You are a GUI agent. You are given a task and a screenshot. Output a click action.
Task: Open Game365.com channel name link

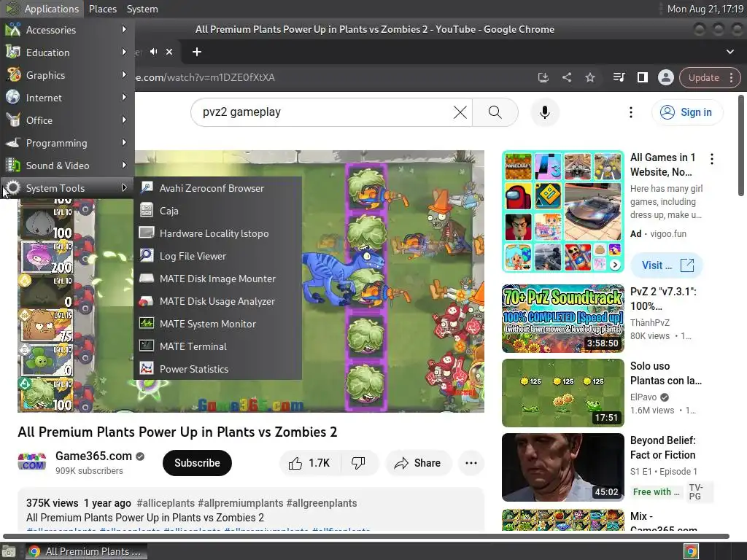(94, 456)
